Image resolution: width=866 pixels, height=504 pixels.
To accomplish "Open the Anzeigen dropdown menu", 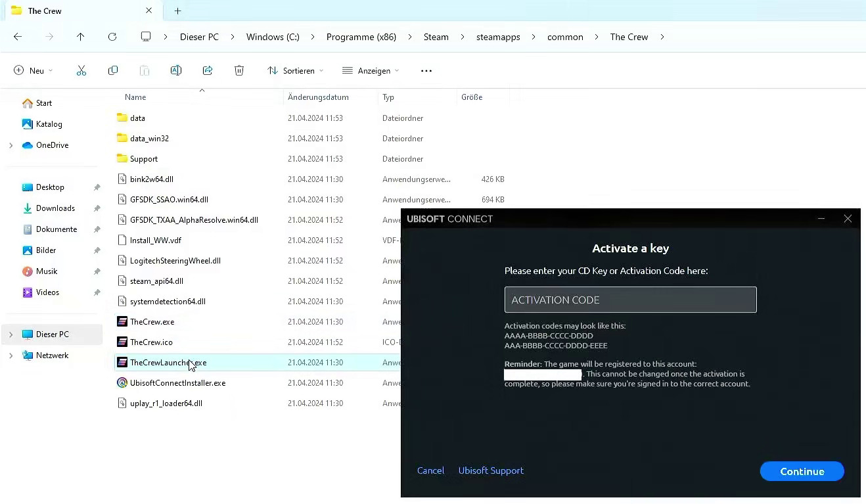I will click(x=371, y=70).
